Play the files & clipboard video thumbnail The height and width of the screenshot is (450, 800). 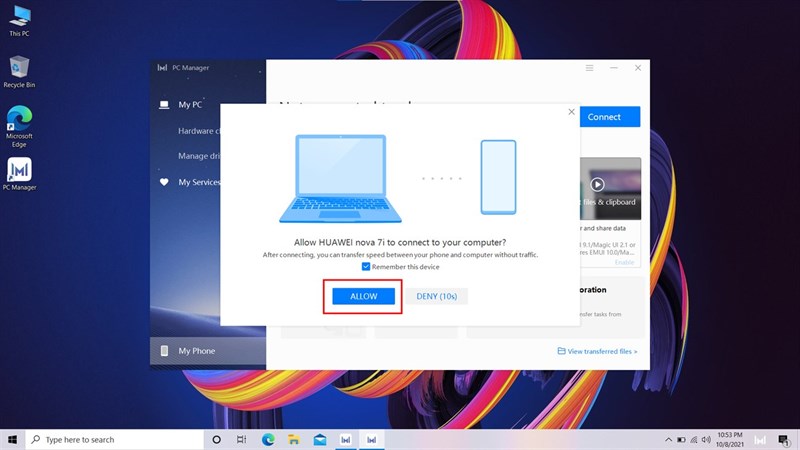click(597, 184)
